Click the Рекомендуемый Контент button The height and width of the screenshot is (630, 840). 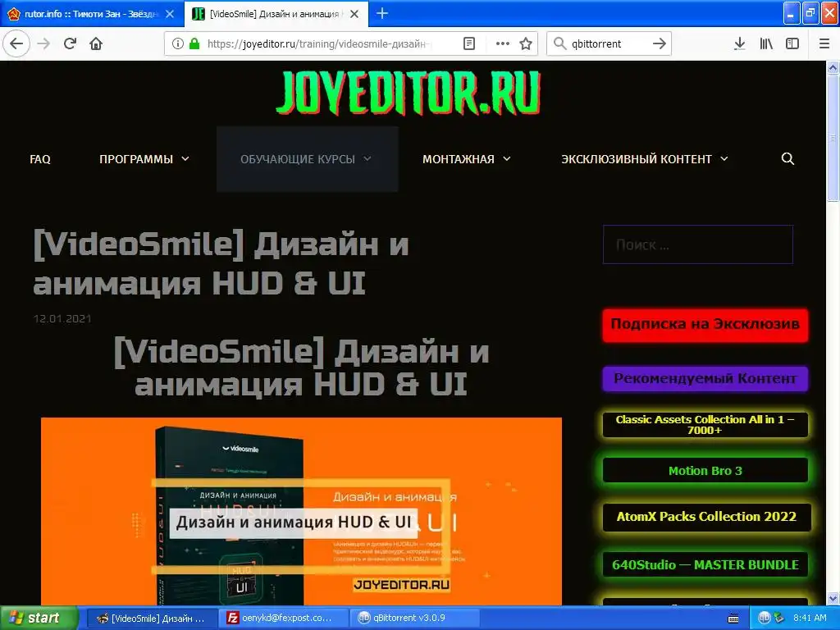(705, 379)
